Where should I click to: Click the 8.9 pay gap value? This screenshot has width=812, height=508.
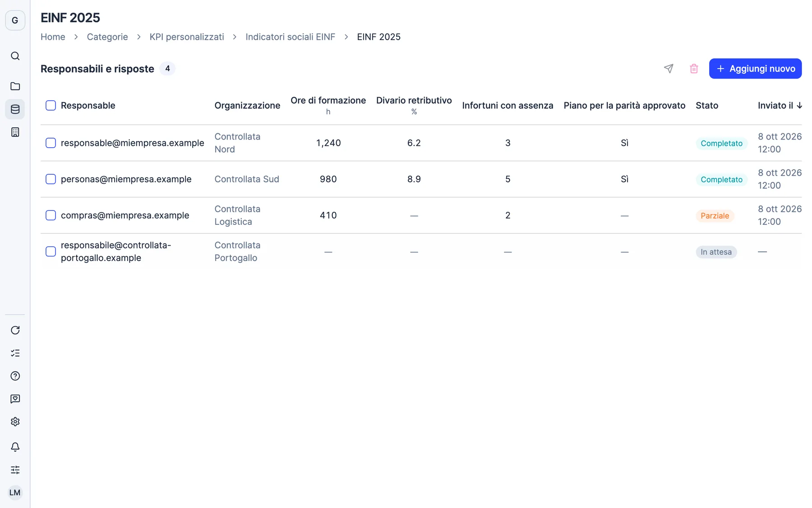point(414,179)
